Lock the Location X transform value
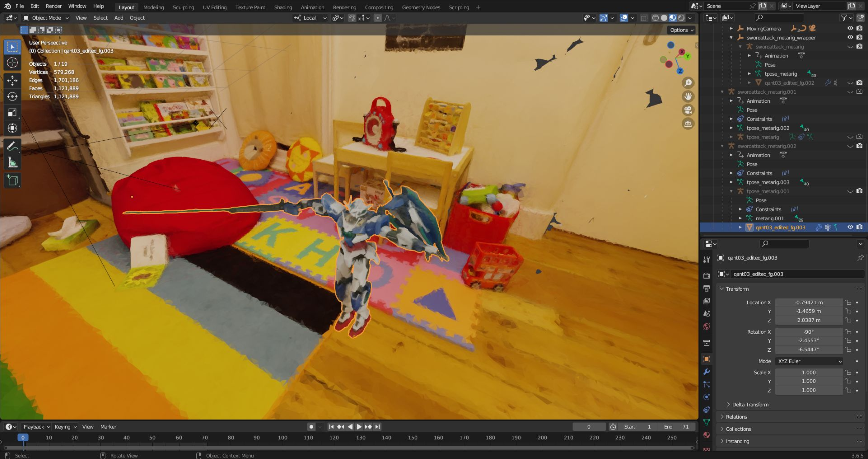Screen dimensions: 868x459 click(x=847, y=302)
